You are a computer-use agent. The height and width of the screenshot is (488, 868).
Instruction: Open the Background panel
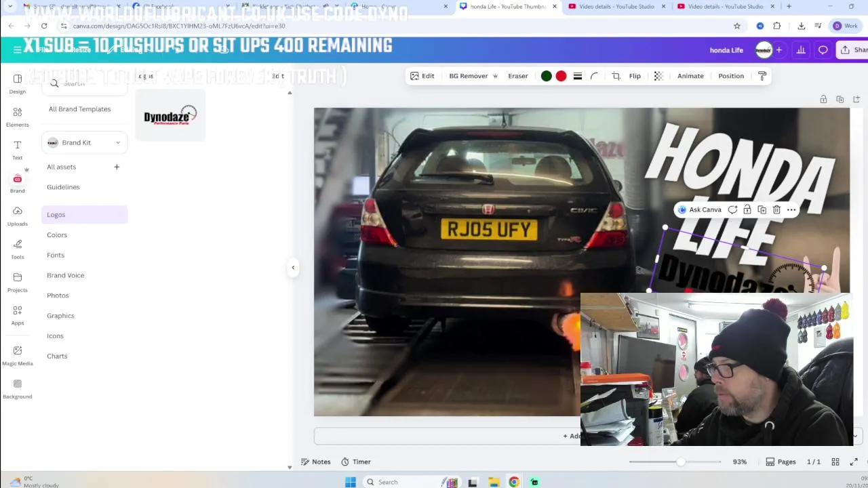tap(17, 388)
